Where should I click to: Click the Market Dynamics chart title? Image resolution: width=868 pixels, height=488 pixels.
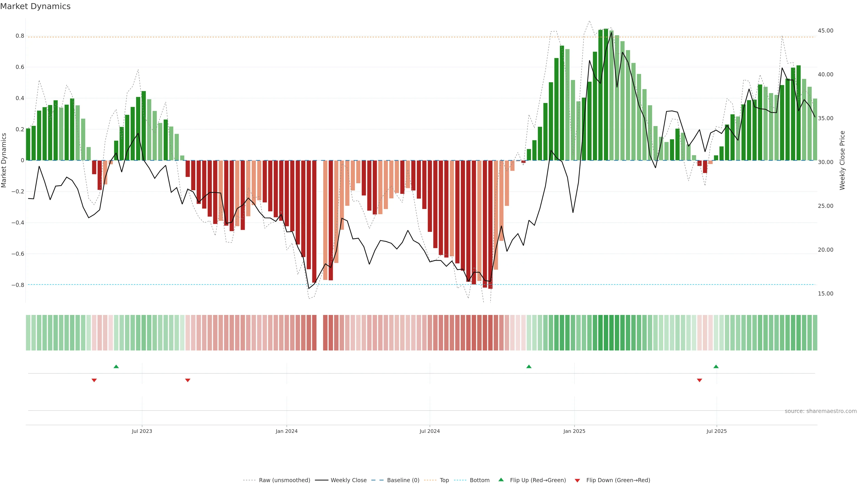coord(35,6)
